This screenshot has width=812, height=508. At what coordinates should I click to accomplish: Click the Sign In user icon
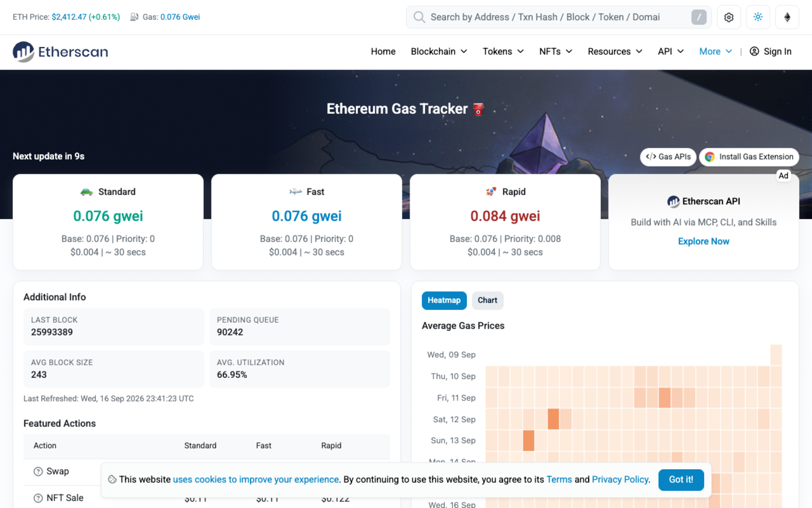pyautogui.click(x=754, y=52)
